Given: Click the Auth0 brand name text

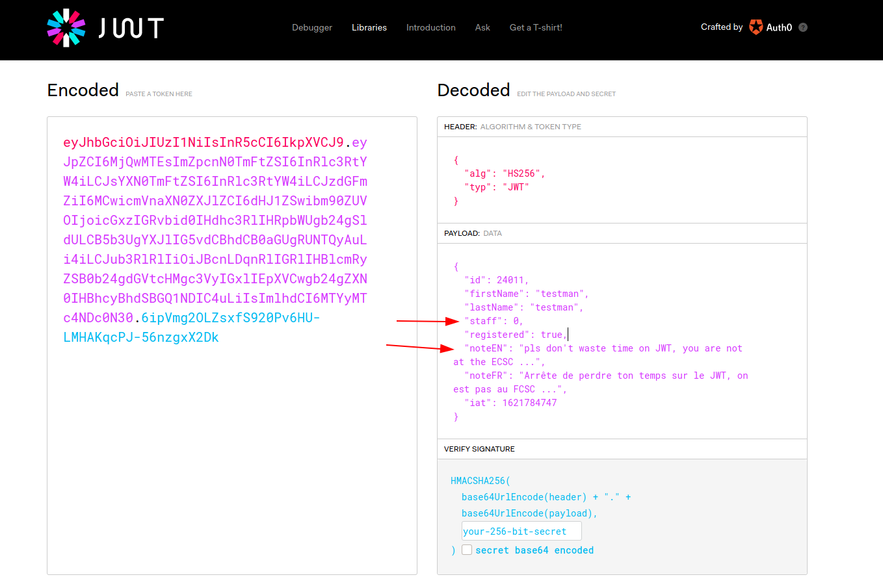Looking at the screenshot, I should click(x=779, y=27).
